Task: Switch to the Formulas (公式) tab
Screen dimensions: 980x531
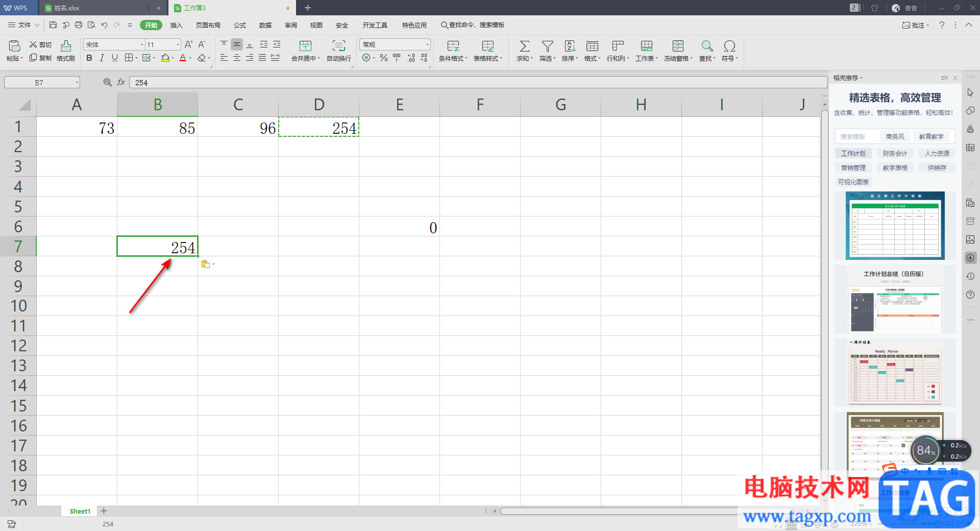Action: (x=240, y=25)
